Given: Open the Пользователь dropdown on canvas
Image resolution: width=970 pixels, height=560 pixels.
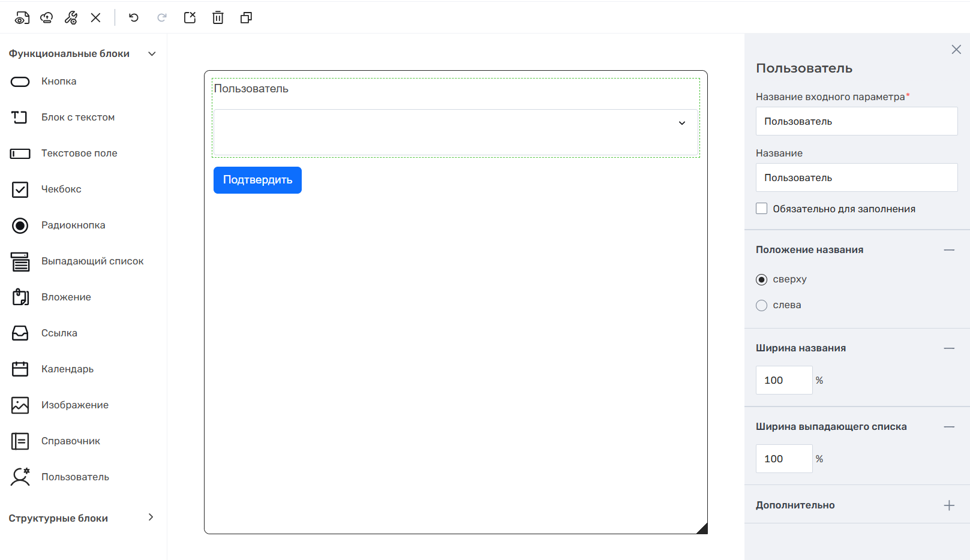Looking at the screenshot, I should point(681,124).
